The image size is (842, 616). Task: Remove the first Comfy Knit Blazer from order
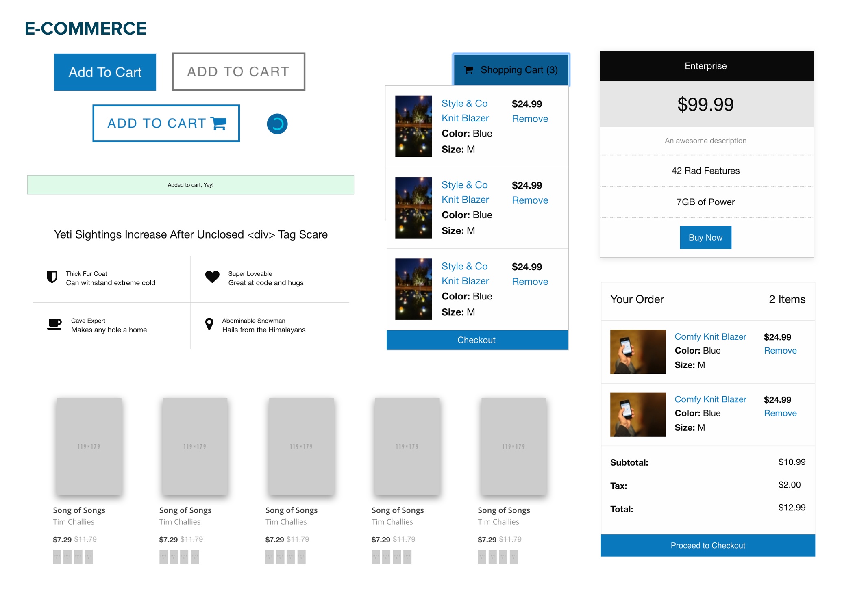click(780, 351)
